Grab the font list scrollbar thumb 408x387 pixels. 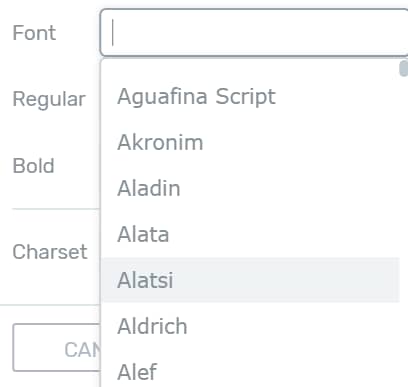404,68
